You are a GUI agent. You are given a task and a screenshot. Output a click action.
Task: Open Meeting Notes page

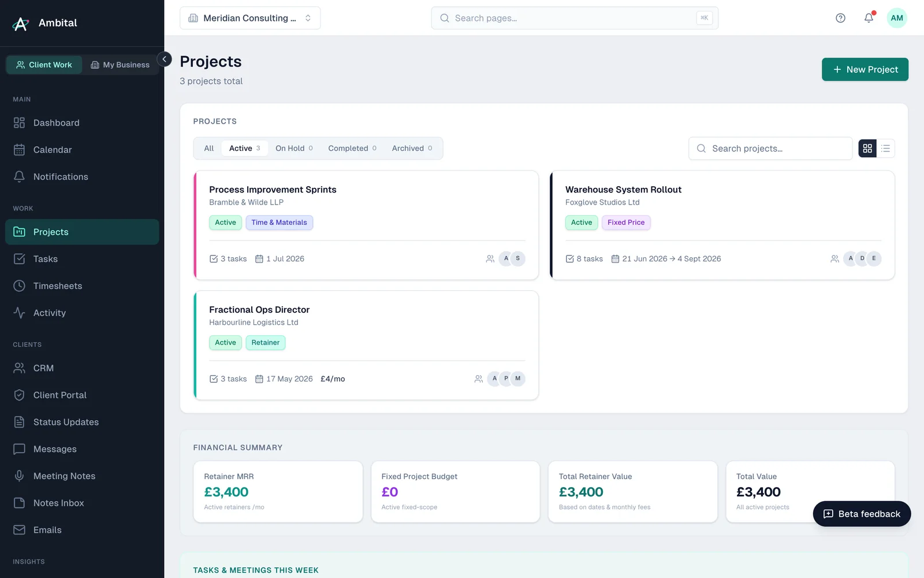(82, 476)
